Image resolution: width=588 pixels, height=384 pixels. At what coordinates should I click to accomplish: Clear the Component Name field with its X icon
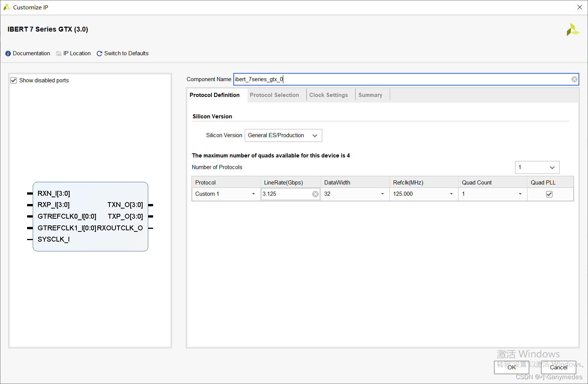(574, 79)
